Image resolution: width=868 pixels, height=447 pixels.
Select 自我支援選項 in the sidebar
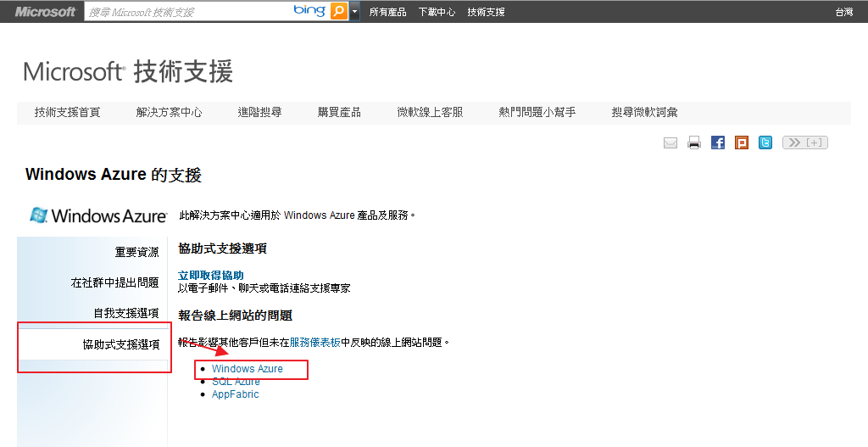[125, 313]
